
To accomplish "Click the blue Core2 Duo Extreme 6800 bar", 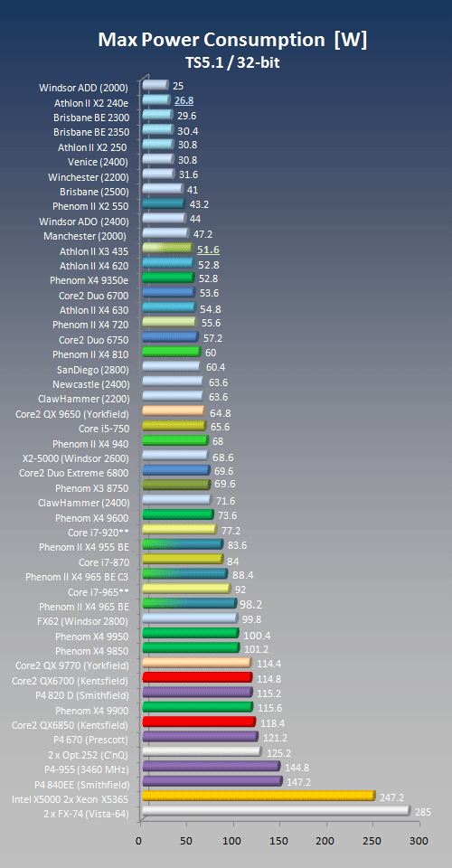I will coord(176,470).
